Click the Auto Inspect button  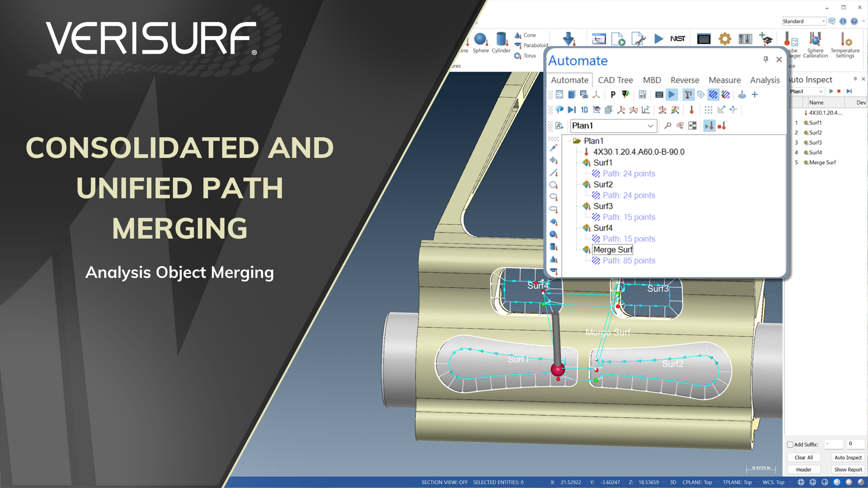pos(848,457)
